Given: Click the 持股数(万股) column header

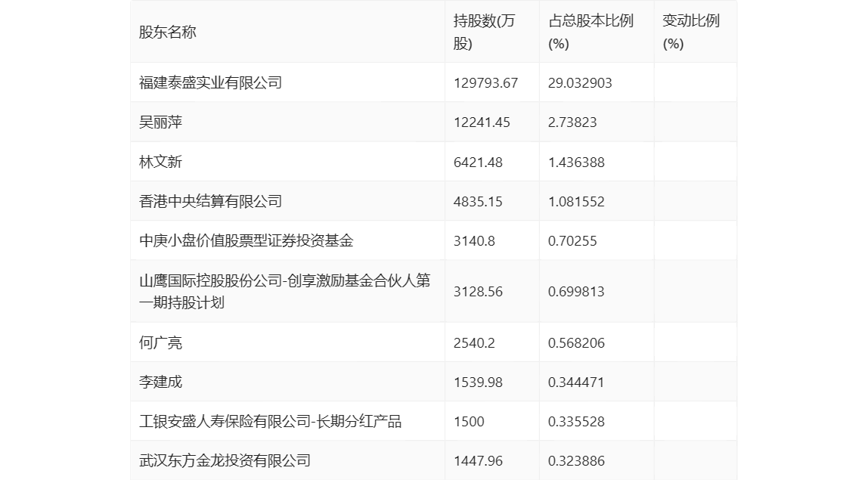Looking at the screenshot, I should pos(485,32).
